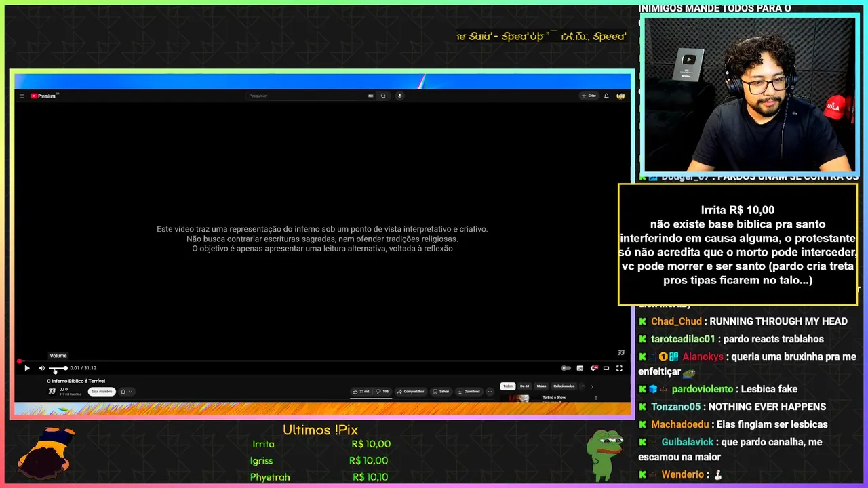Adjust the volume slider
868x488 pixels.
[57, 368]
